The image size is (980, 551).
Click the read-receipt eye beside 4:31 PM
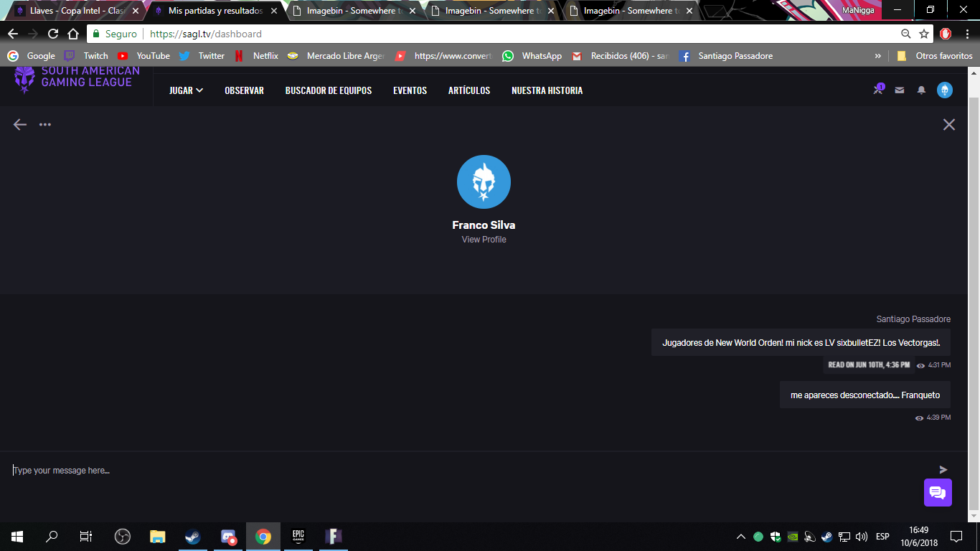pos(921,365)
